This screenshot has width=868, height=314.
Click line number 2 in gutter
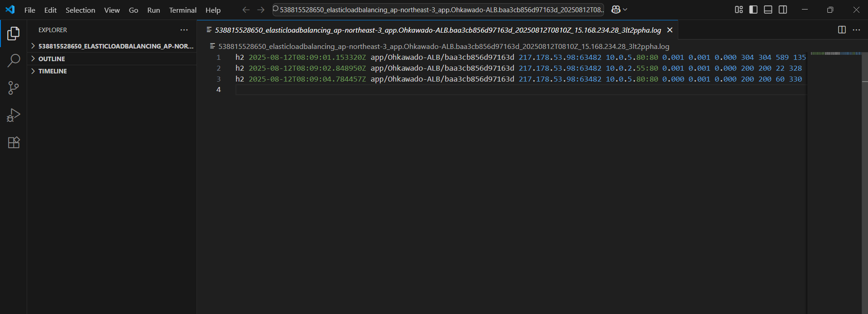218,68
